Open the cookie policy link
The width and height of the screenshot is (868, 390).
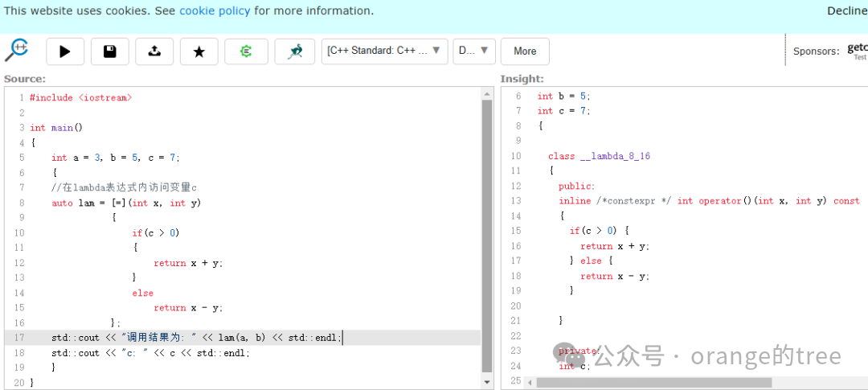pyautogui.click(x=215, y=10)
